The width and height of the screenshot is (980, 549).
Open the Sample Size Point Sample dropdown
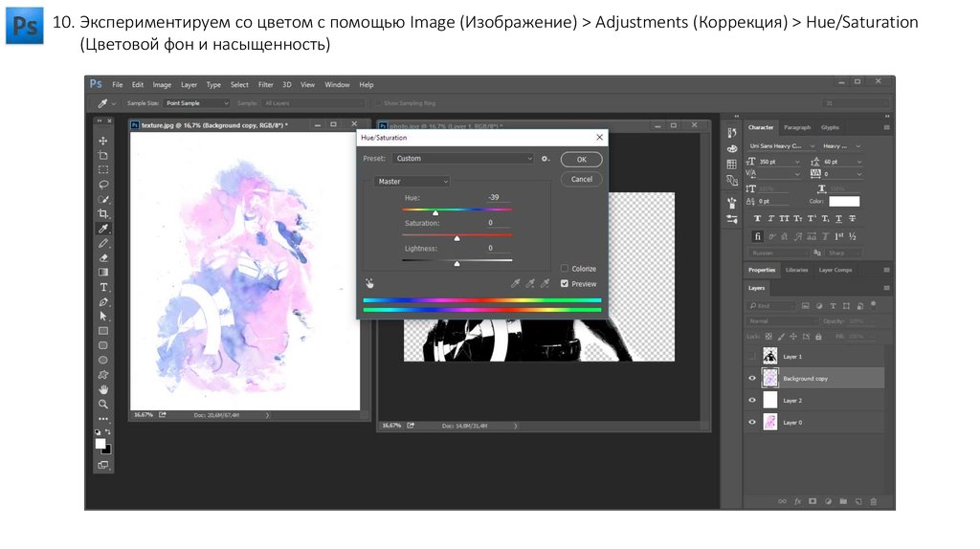tap(196, 103)
